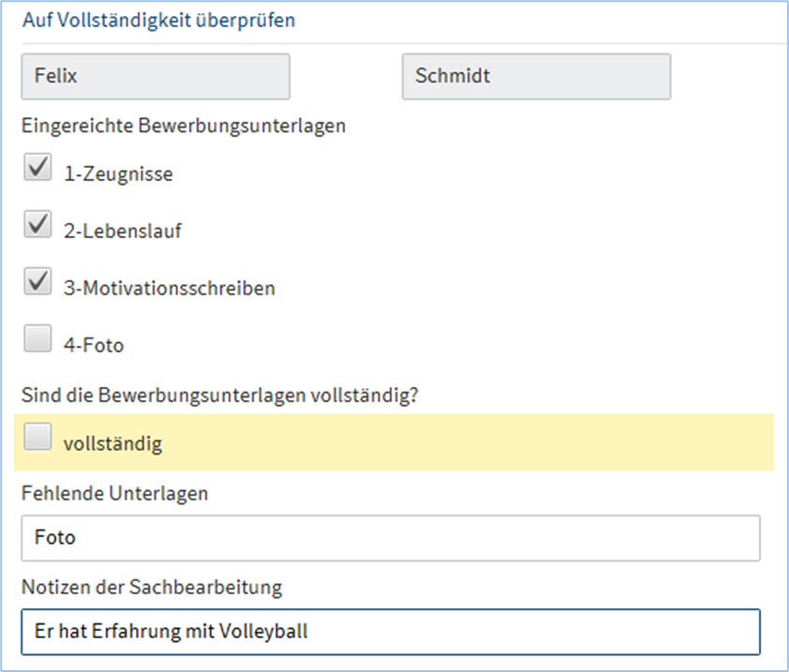Image resolution: width=789 pixels, height=672 pixels.
Task: Click the '4-Foto' label text
Action: [94, 346]
